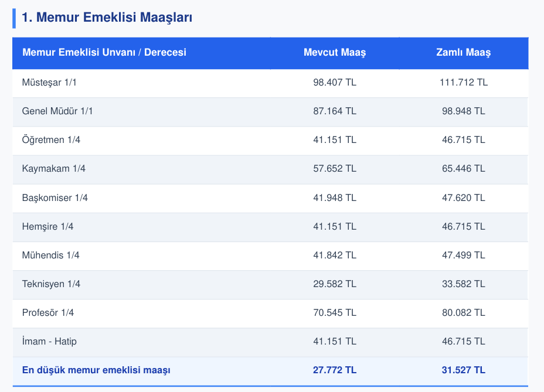
Task: Click the 'Memur Emeklisi Unvanı / Derecesi' column header
Action: 104,52
